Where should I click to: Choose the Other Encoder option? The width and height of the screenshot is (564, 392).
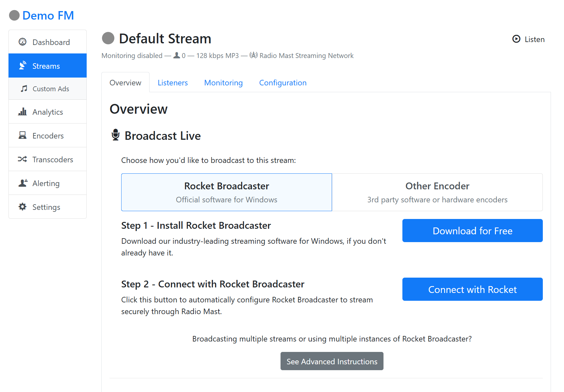coord(437,192)
